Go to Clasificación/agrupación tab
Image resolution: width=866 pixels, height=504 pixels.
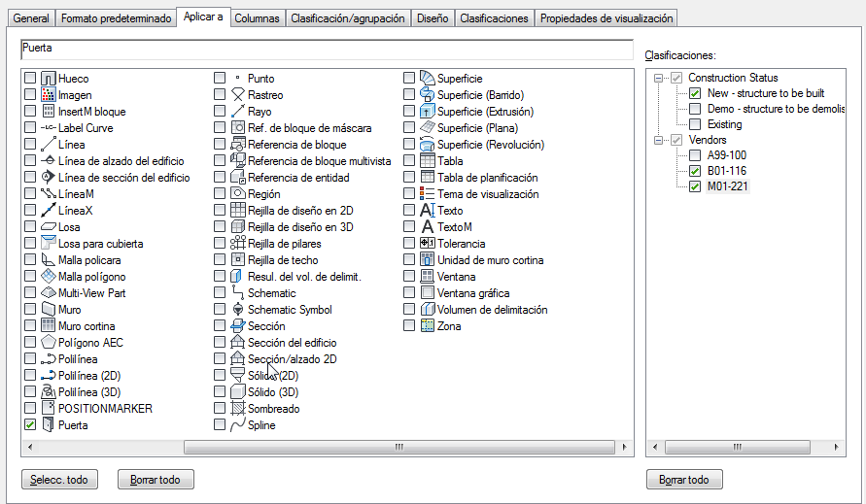coord(348,18)
